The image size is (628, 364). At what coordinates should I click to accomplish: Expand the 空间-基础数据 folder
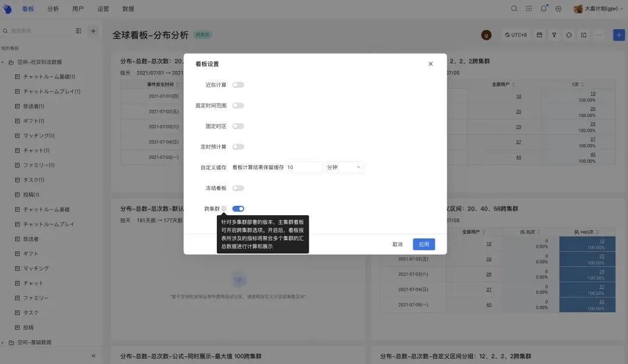[x=3, y=342]
